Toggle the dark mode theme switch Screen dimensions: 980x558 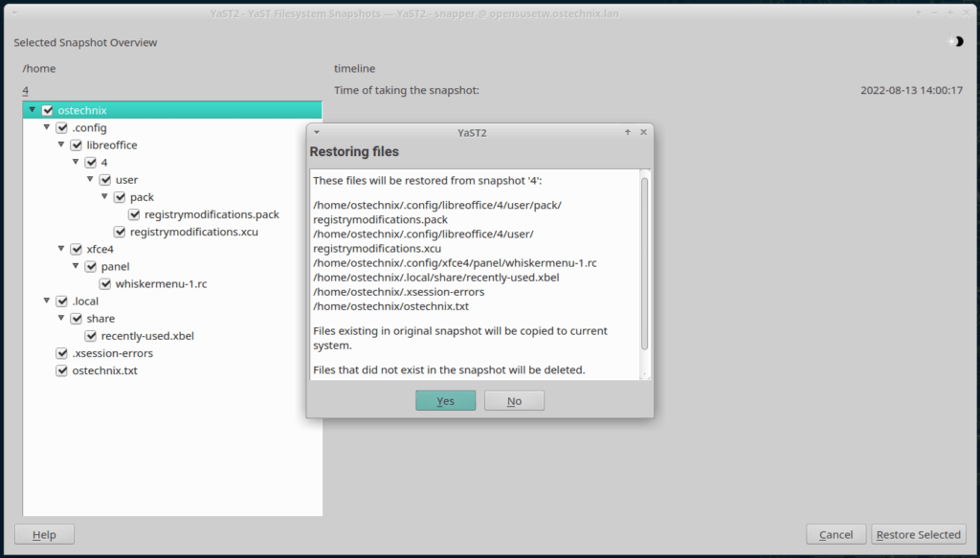point(953,41)
